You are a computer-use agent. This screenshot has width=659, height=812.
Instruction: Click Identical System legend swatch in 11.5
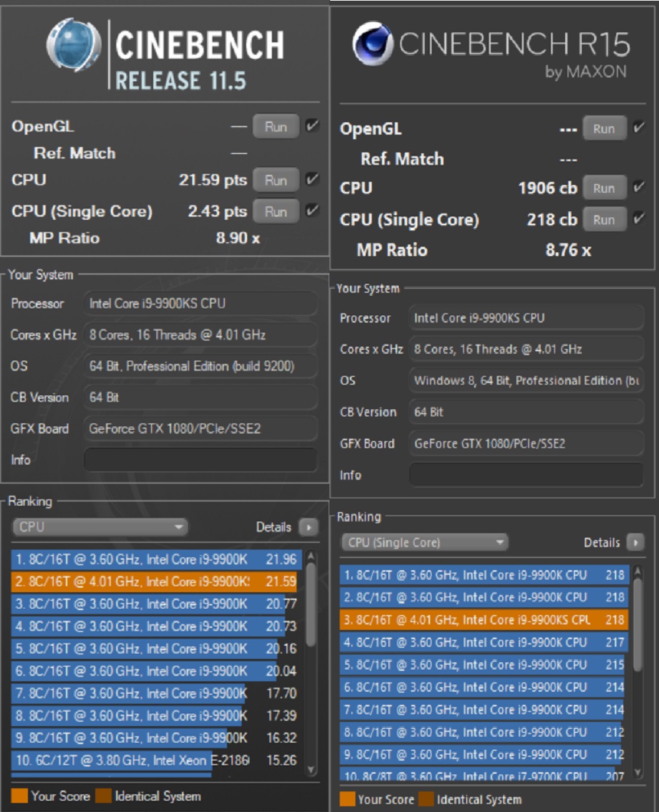pos(104,795)
